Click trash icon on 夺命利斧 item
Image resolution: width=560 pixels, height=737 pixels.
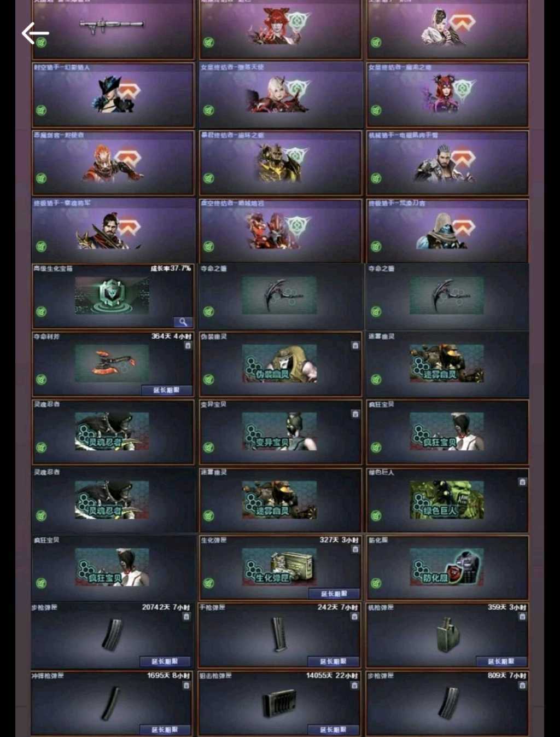[x=188, y=346]
